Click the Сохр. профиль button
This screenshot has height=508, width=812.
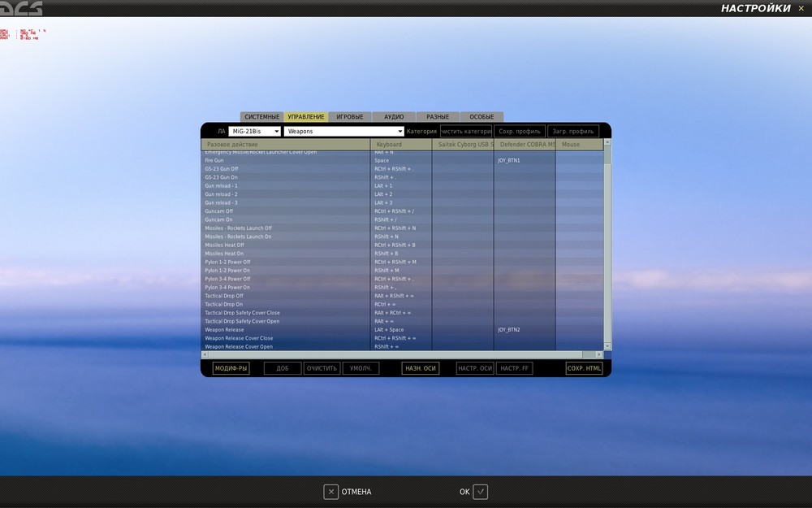pos(520,131)
